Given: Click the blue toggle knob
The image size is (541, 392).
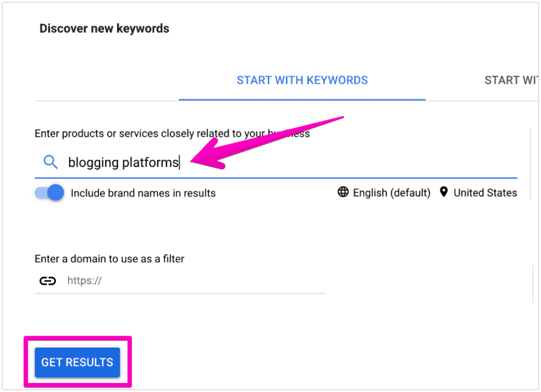Looking at the screenshot, I should (x=56, y=192).
